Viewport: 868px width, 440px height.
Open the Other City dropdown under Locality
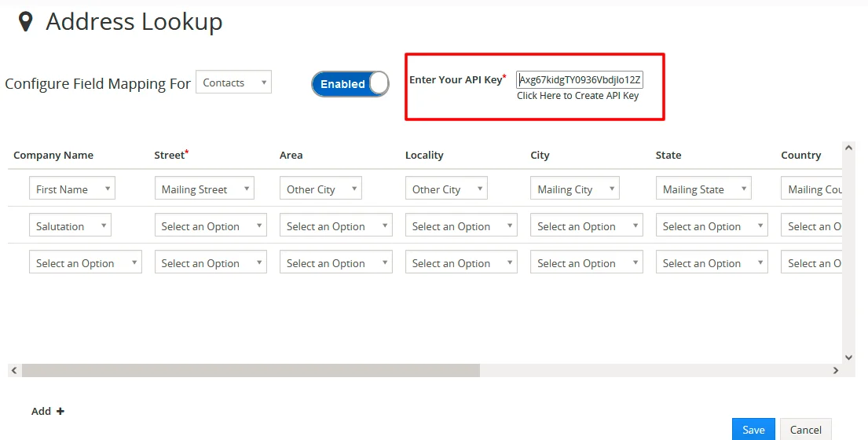point(446,189)
